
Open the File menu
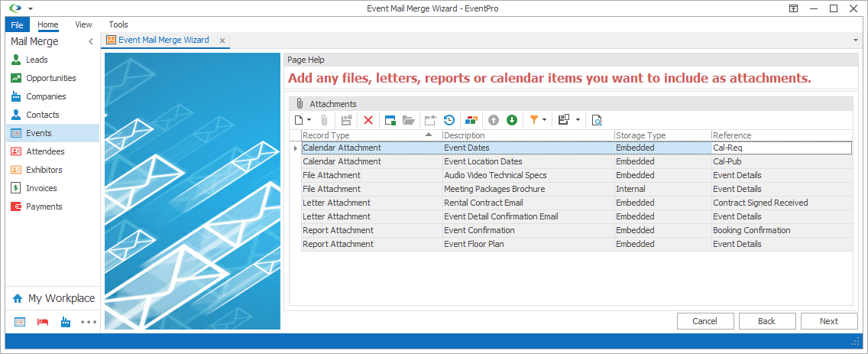[17, 24]
